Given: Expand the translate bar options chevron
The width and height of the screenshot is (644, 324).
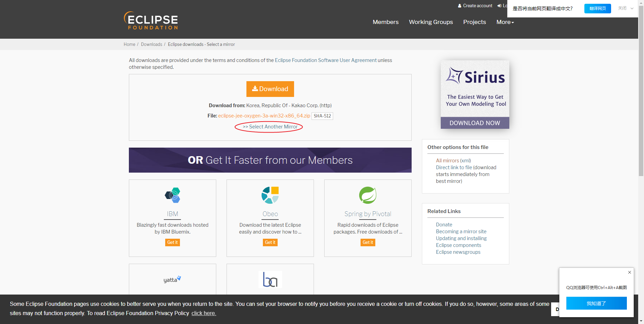Looking at the screenshot, I should (632, 9).
